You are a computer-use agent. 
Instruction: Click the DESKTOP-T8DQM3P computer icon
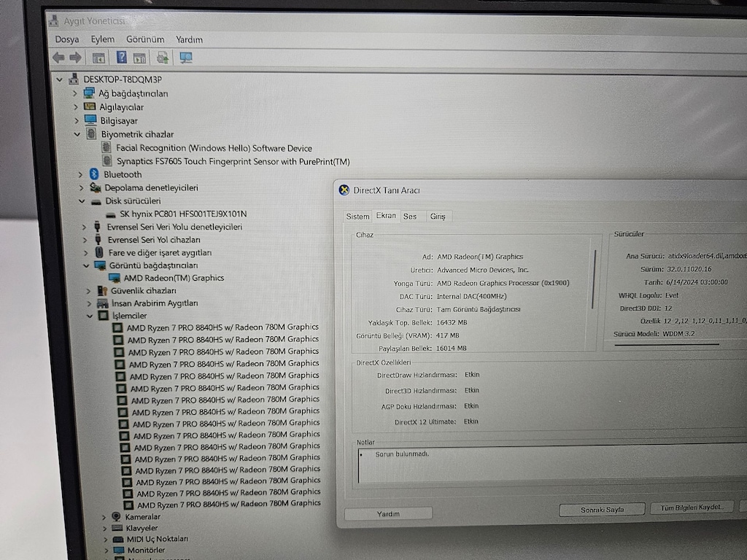tap(74, 79)
